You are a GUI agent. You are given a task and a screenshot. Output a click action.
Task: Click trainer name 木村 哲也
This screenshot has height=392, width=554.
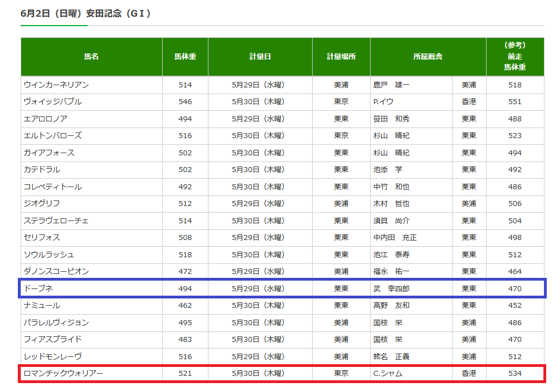pyautogui.click(x=391, y=203)
